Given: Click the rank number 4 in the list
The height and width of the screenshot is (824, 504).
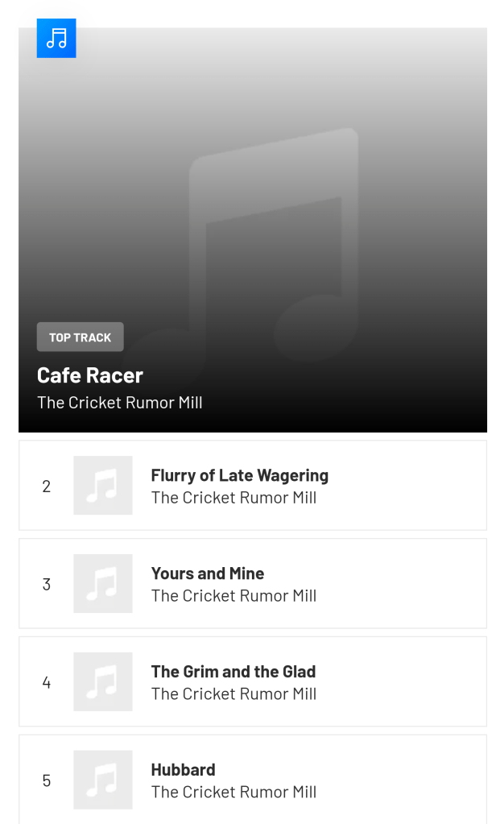Looking at the screenshot, I should (47, 683).
